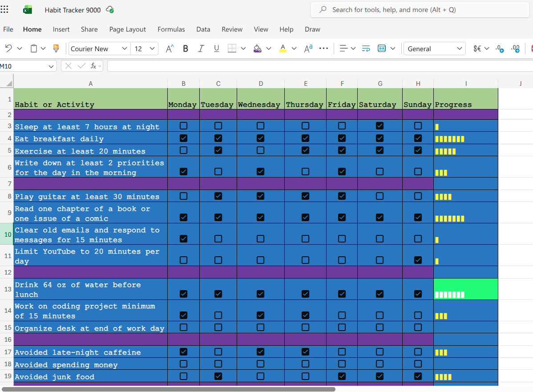The width and height of the screenshot is (533, 392).
Task: Check Wednesday box for Exercise 20 minutes
Action: (x=260, y=150)
